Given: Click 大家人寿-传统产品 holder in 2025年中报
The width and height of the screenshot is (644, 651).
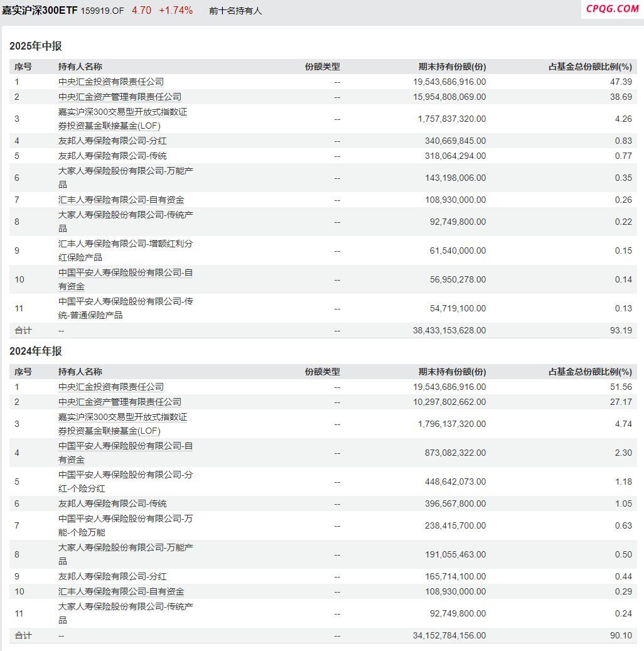Looking at the screenshot, I should (126, 222).
